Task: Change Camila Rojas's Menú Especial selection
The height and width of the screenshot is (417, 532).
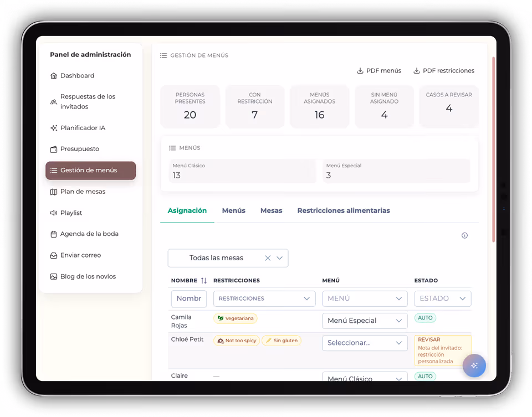Action: [365, 321]
